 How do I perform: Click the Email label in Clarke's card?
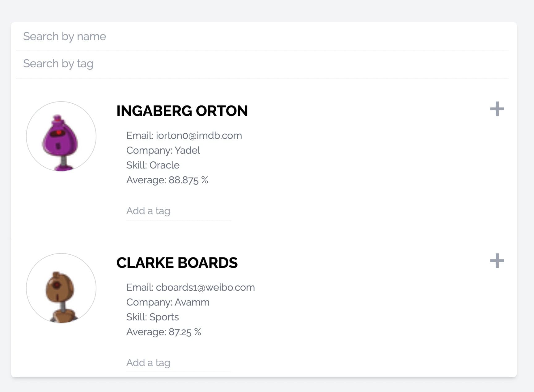[x=140, y=287]
